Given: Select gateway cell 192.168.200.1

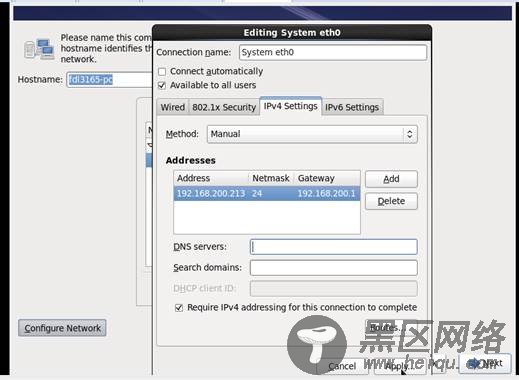Looking at the screenshot, I should click(x=327, y=193).
